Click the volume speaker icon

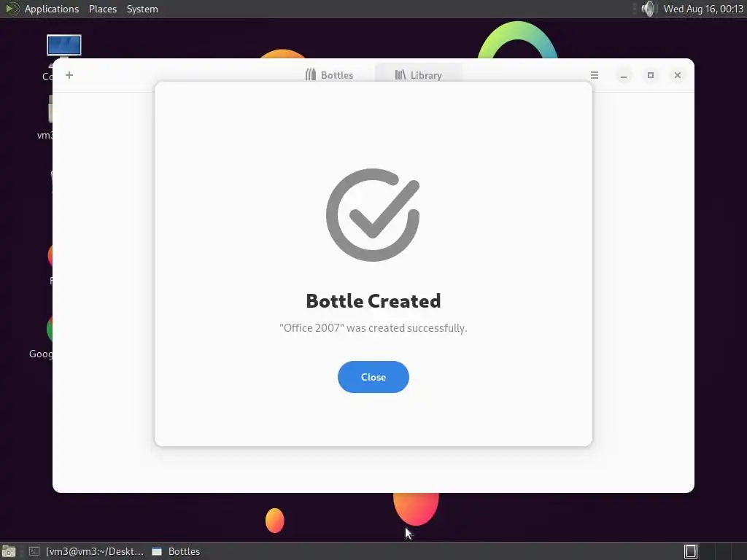click(x=648, y=9)
